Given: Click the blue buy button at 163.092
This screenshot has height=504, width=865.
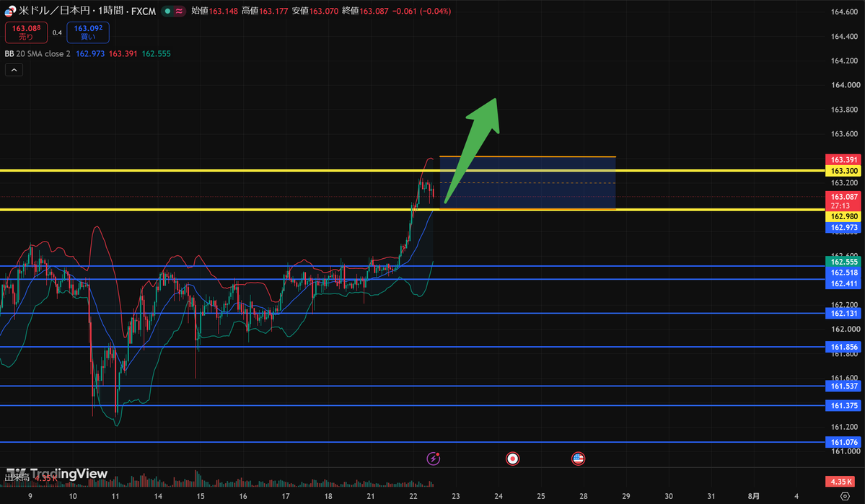Looking at the screenshot, I should tap(88, 32).
